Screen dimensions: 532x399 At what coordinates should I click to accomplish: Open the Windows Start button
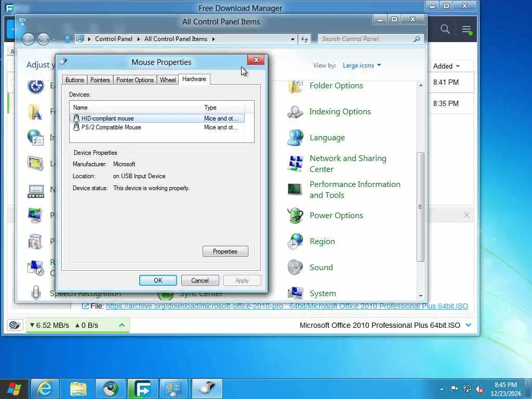click(x=14, y=389)
